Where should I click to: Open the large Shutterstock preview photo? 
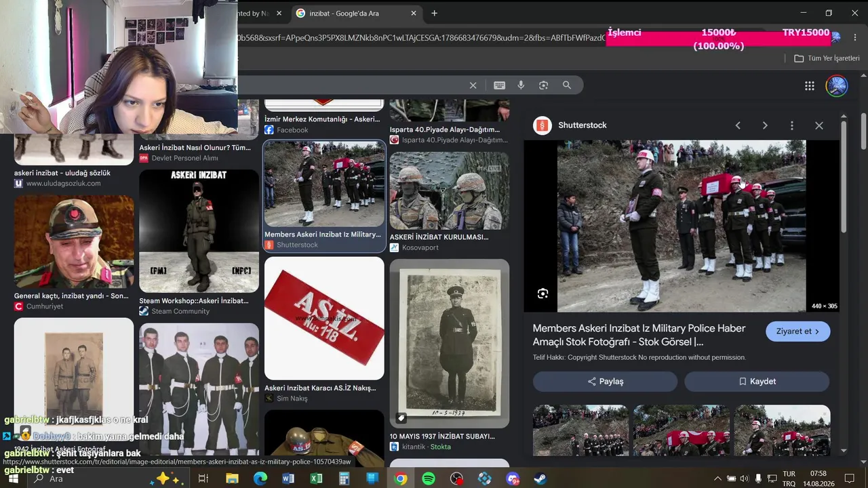(682, 226)
